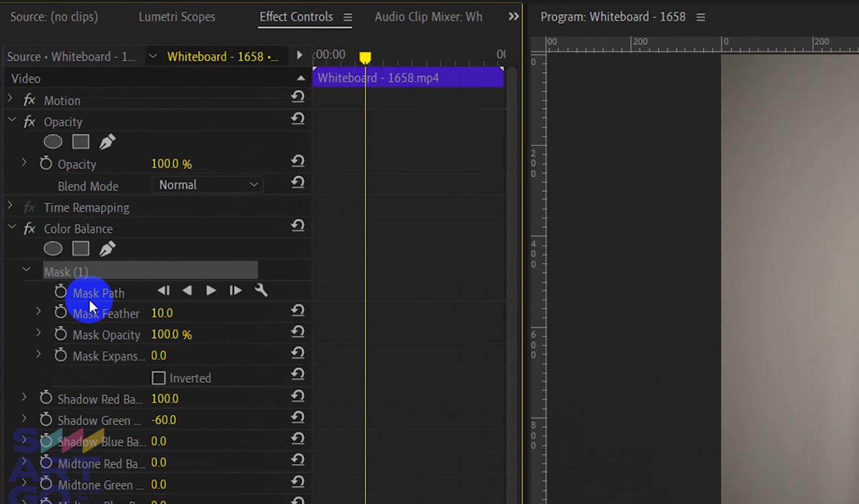Toggle stopwatch for Shadow Red Balance
The height and width of the screenshot is (504, 859).
coord(46,398)
